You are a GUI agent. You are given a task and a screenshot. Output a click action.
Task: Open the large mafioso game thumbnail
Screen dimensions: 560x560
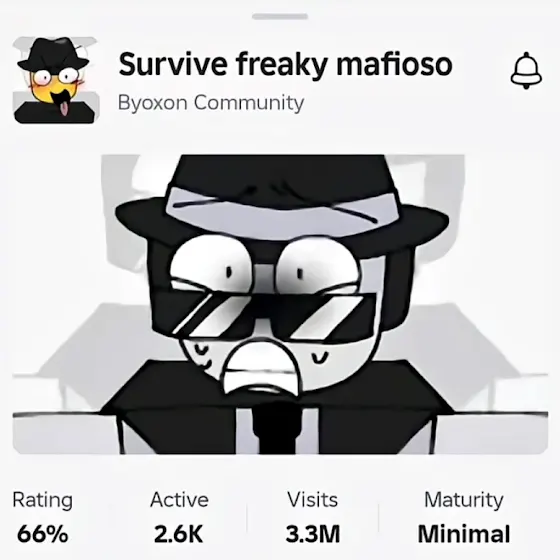280,304
